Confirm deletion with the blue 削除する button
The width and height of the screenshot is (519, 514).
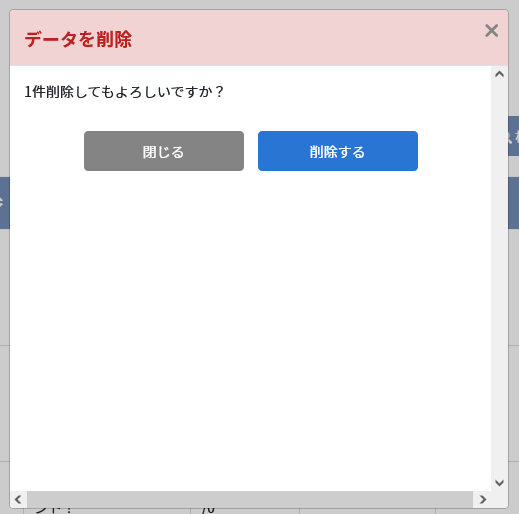pos(338,151)
